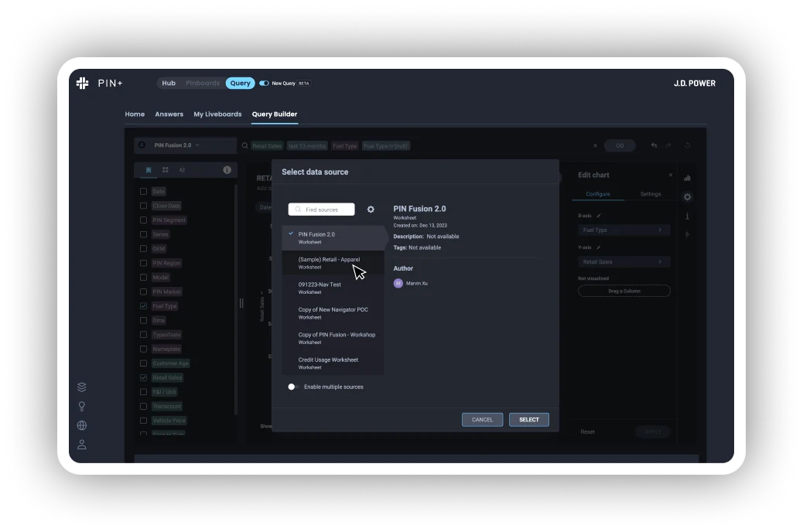Click the Retail Sales query token
This screenshot has height=532, width=803.
(x=267, y=146)
